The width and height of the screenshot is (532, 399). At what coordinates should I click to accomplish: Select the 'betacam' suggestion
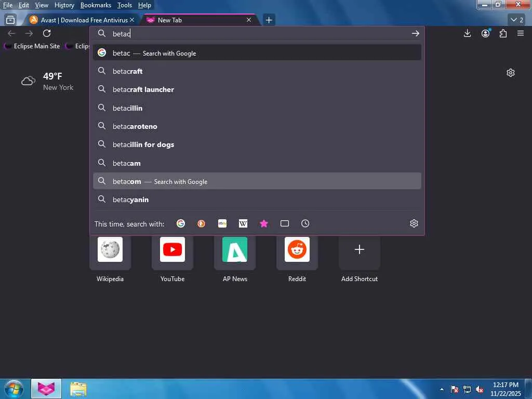(x=257, y=163)
